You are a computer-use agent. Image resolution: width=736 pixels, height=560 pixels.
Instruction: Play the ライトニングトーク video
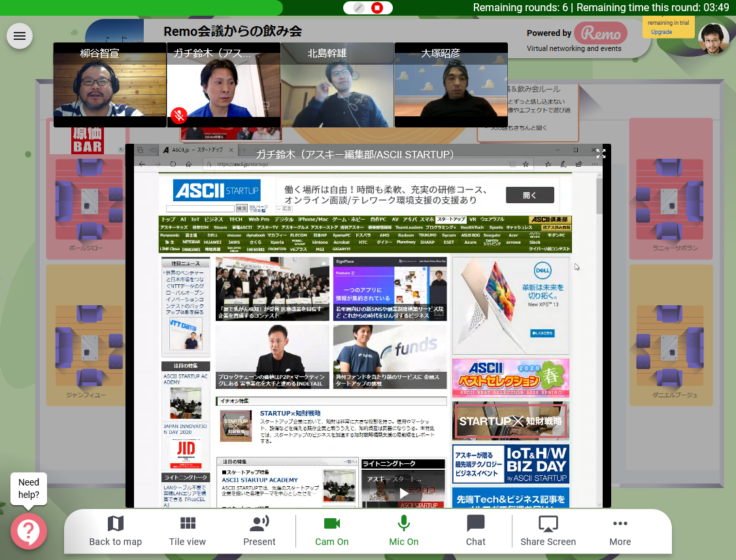pyautogui.click(x=404, y=493)
